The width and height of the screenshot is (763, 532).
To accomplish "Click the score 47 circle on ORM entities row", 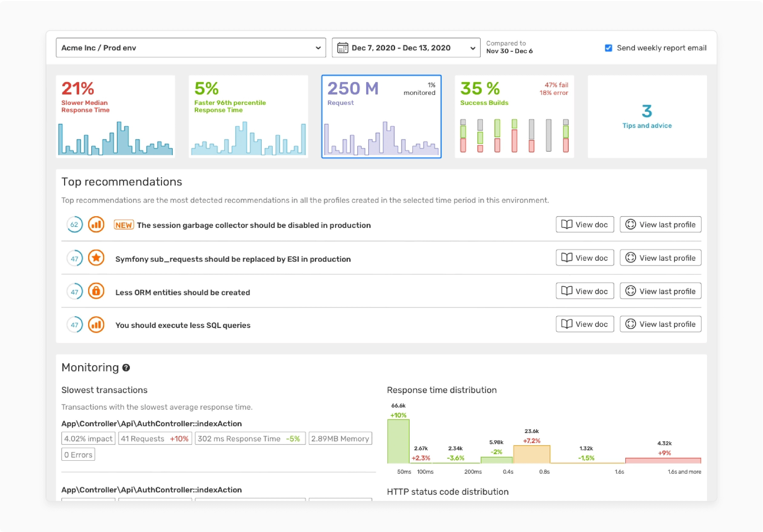I will click(75, 292).
